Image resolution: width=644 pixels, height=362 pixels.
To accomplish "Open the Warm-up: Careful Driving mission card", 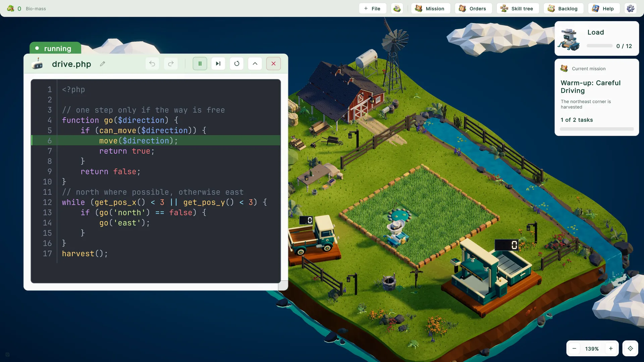I will [x=597, y=97].
